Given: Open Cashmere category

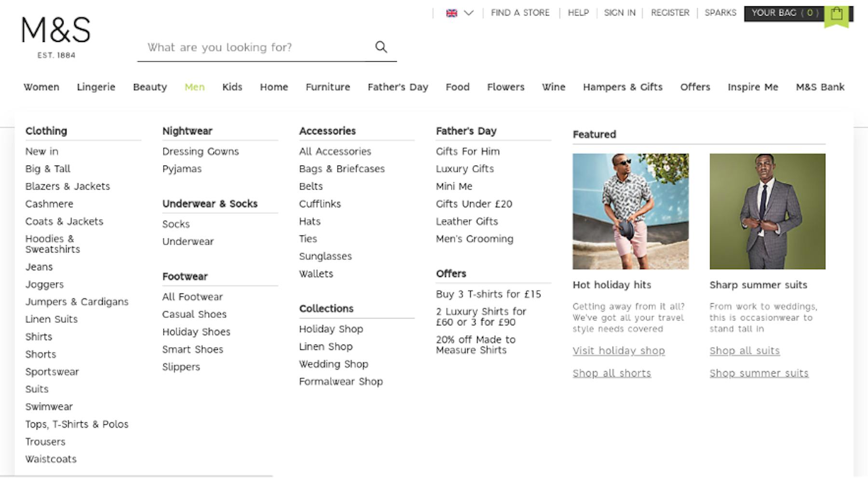Looking at the screenshot, I should pyautogui.click(x=49, y=204).
